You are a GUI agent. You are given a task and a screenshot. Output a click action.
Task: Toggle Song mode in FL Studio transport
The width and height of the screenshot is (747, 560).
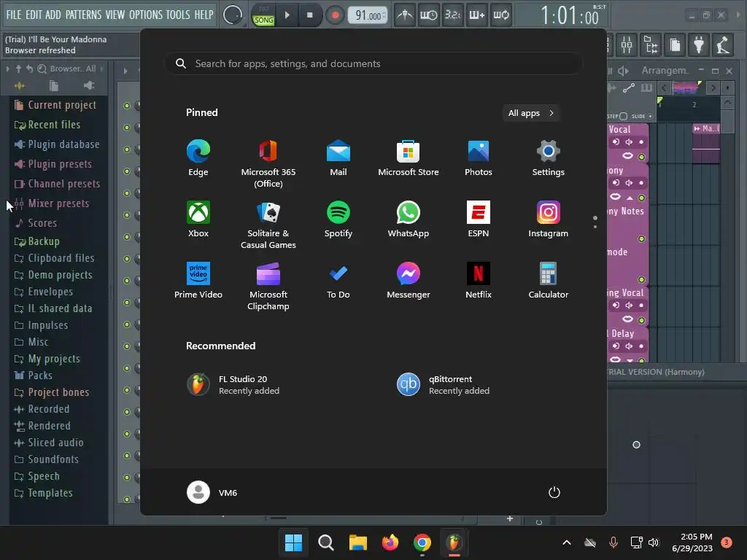coord(263,20)
